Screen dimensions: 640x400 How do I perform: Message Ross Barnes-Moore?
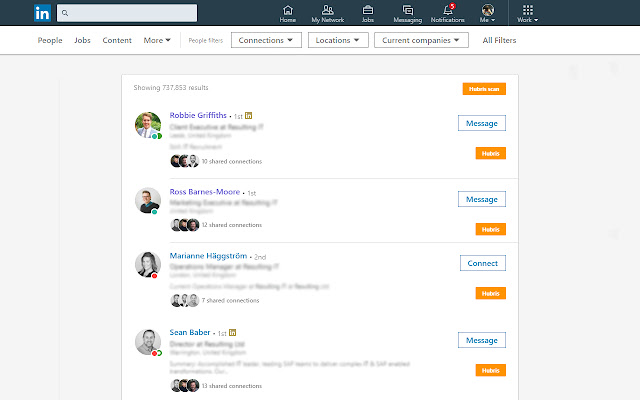[482, 199]
